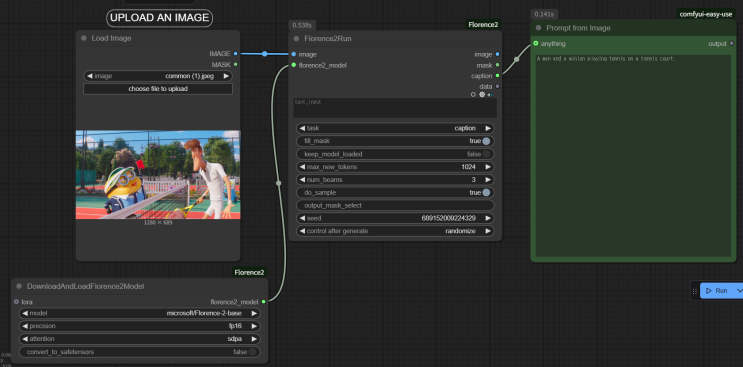Viewport: 743px width, 367px height.
Task: Collapse Florence2Run node via its title dot
Action: click(x=297, y=39)
